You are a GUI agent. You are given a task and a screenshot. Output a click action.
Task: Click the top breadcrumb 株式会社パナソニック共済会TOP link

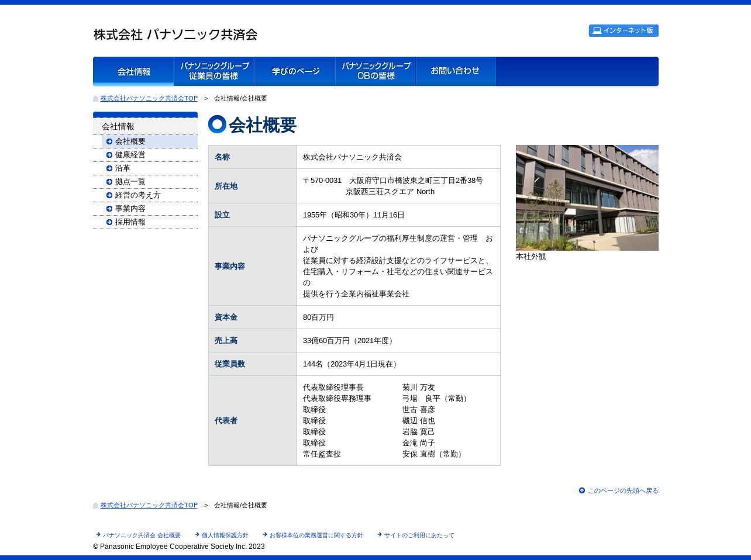[149, 98]
